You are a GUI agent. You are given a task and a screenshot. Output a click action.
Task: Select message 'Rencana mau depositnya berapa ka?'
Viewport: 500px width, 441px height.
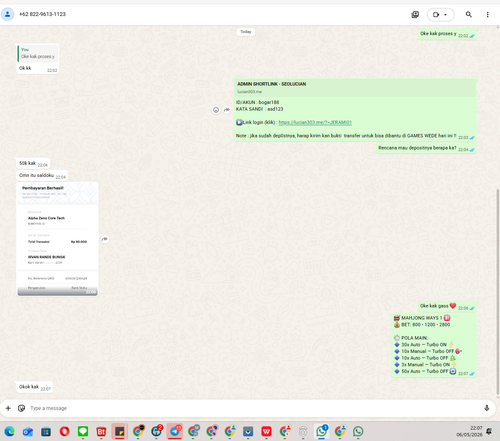coord(426,148)
